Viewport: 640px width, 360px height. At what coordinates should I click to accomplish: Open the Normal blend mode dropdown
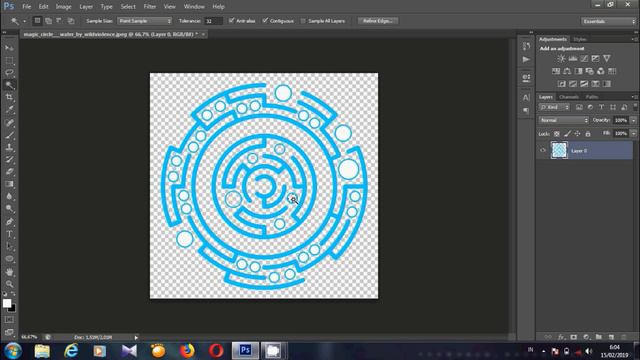(x=564, y=120)
